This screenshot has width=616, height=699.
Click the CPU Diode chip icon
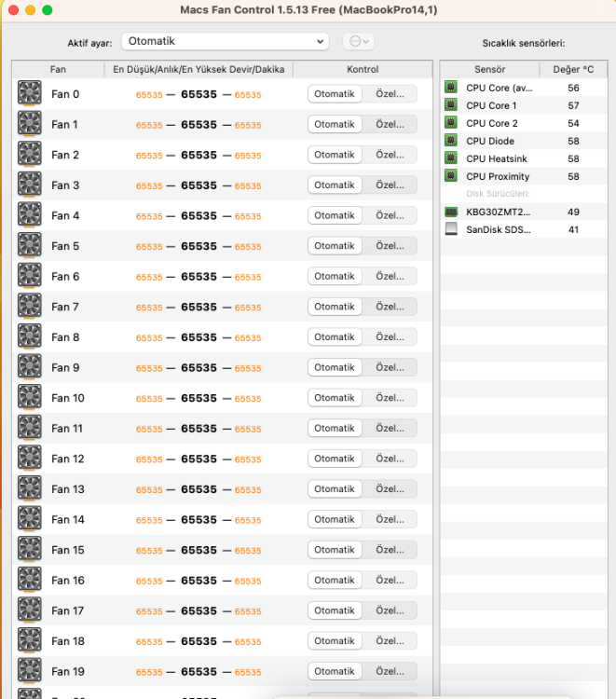(451, 140)
